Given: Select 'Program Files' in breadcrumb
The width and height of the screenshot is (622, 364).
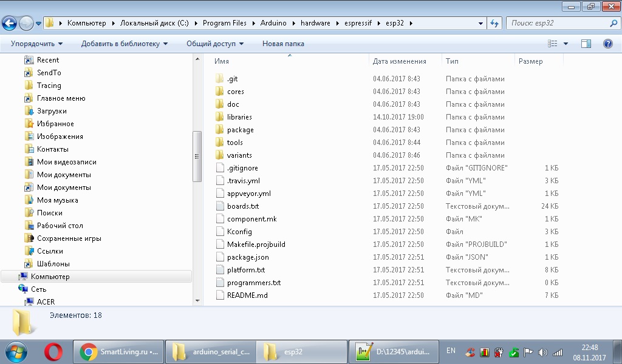Looking at the screenshot, I should pos(225,23).
